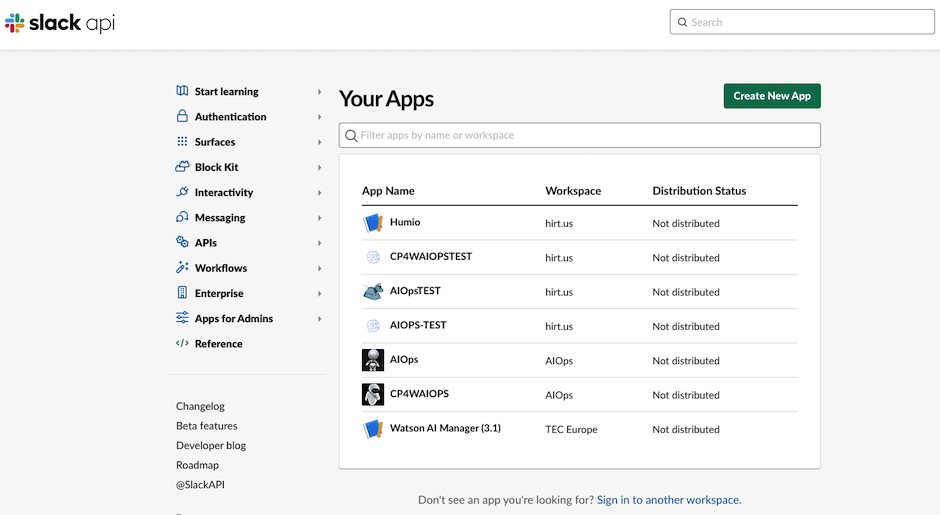Image resolution: width=940 pixels, height=515 pixels.
Task: Open the Authentication menu item
Action: (230, 116)
